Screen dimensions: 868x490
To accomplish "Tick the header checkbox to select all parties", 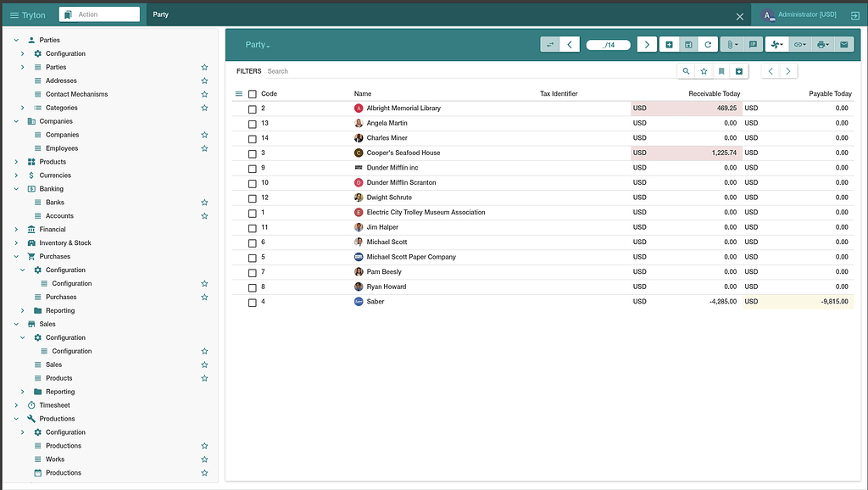I will [x=252, y=93].
